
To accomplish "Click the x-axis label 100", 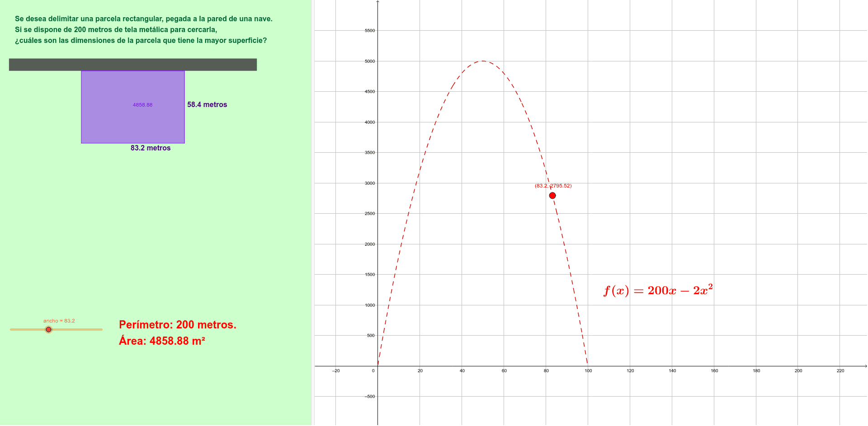I will (x=588, y=371).
